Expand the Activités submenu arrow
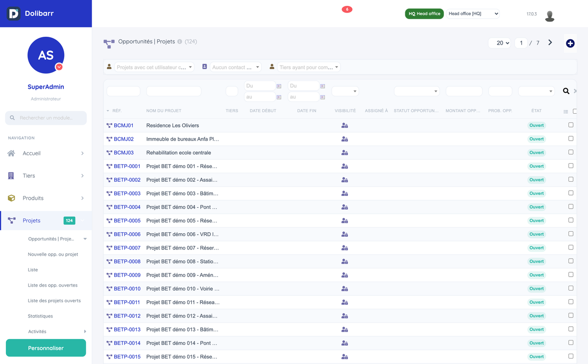Screen dimensions: 588x364 pos(85,332)
